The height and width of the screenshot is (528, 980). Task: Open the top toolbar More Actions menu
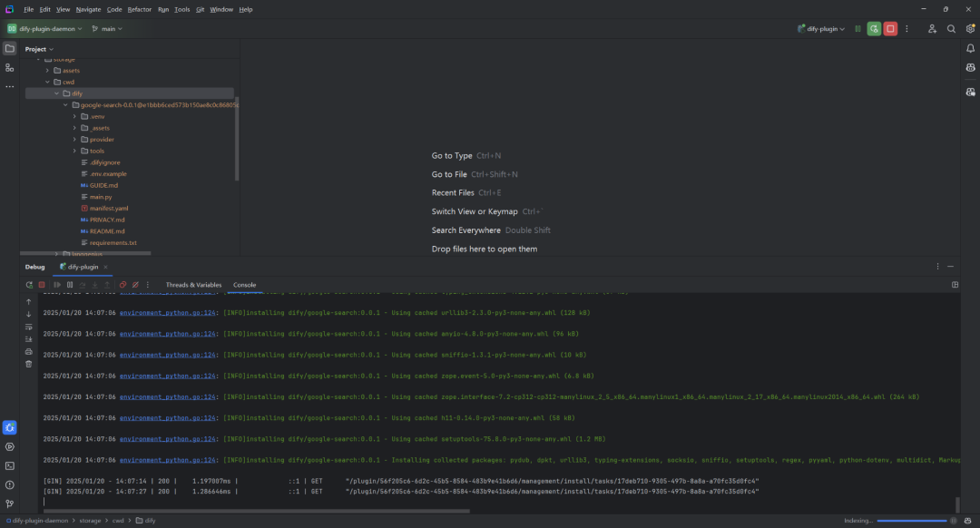click(906, 29)
